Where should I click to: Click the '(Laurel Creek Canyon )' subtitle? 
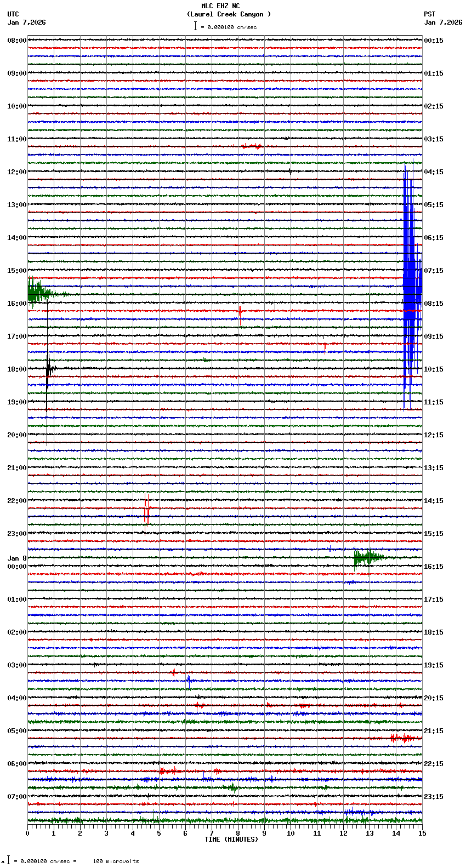pos(229,14)
